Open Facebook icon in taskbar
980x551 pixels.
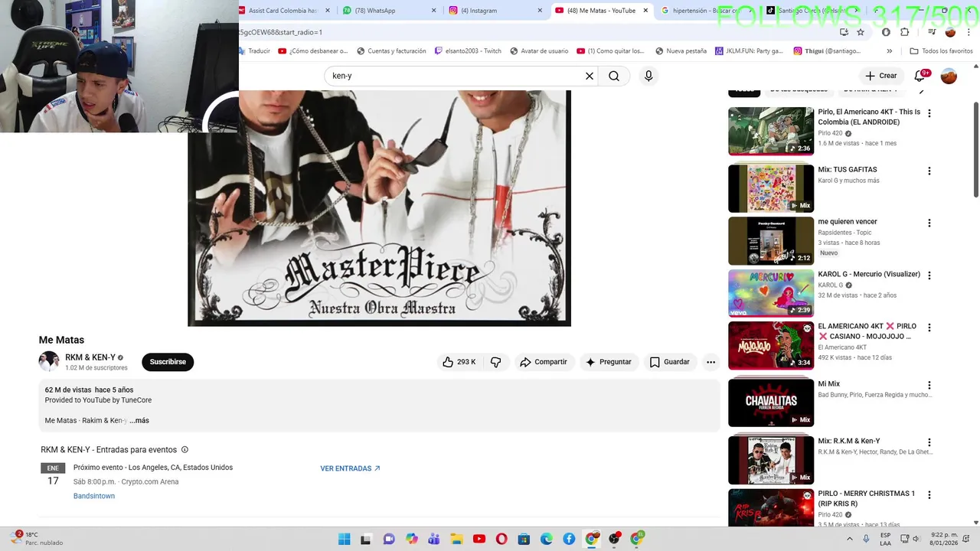pyautogui.click(x=569, y=539)
